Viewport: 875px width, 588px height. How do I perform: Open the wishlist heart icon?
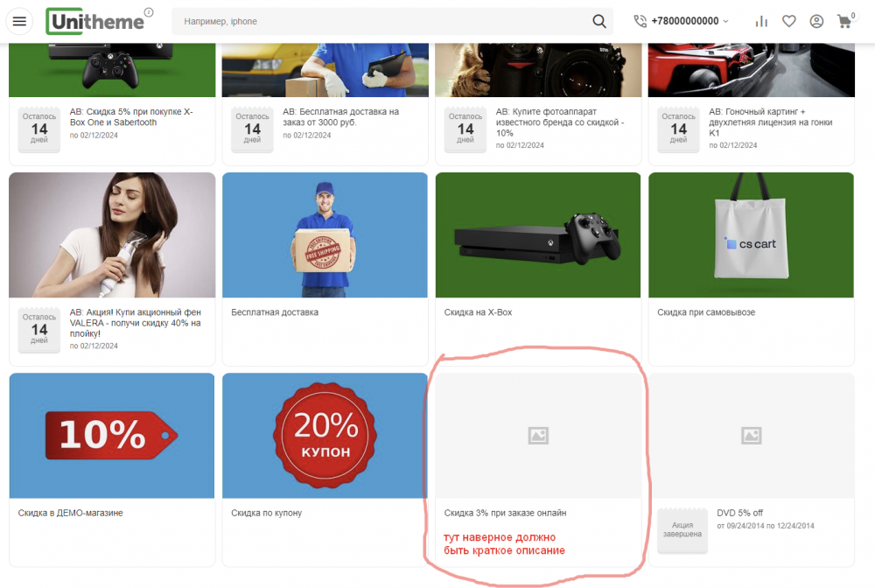point(788,20)
